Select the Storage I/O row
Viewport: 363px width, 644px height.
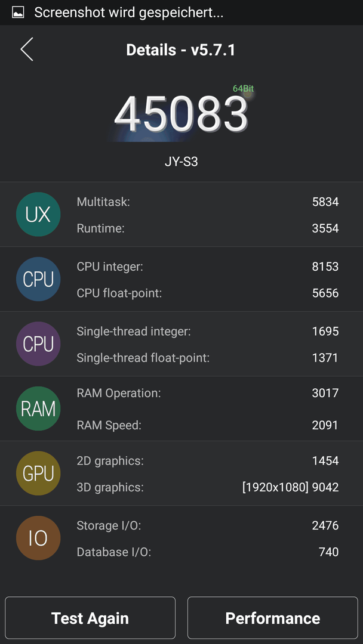tap(208, 525)
